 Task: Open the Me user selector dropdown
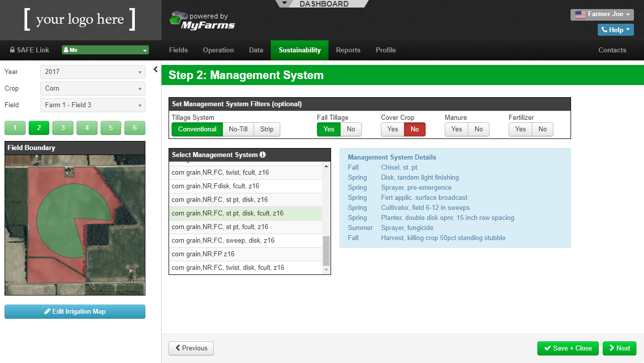coord(105,50)
